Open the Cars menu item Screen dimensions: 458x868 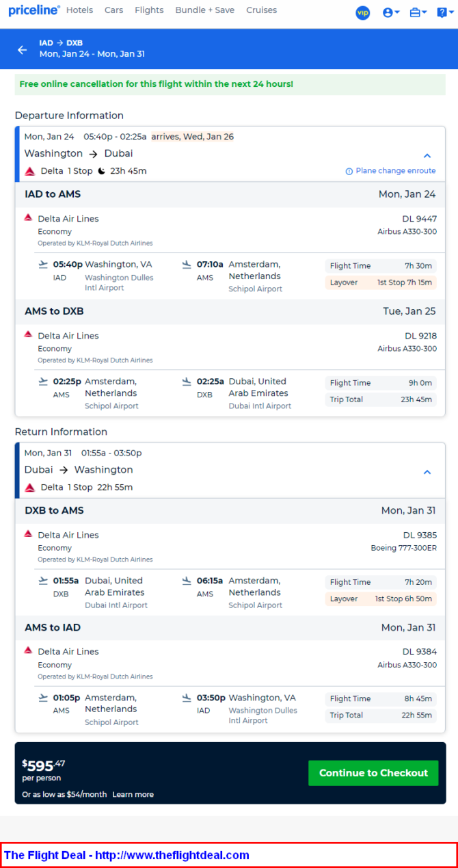114,10
